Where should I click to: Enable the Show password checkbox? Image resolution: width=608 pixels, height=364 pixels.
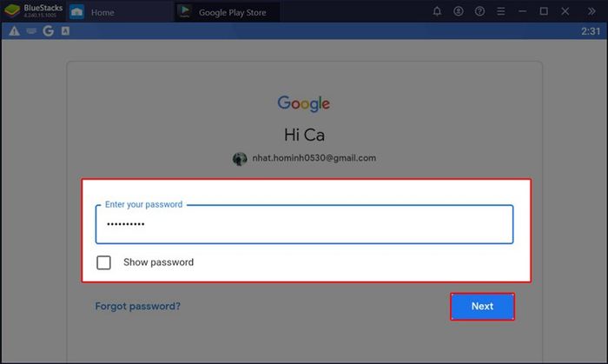click(103, 262)
